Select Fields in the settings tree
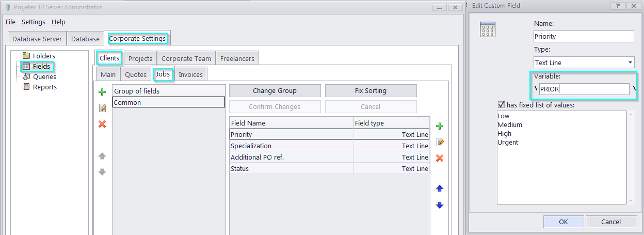The image size is (644, 235). tap(41, 66)
